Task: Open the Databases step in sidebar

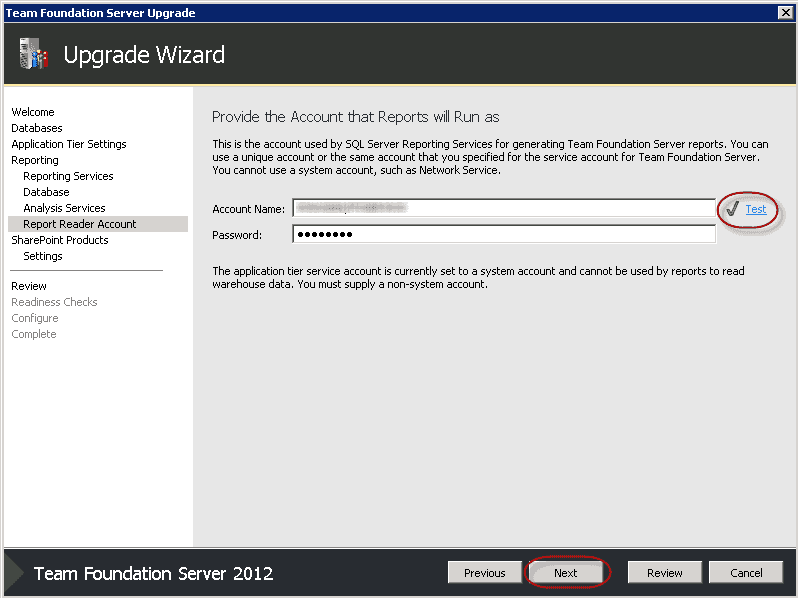Action: [x=37, y=128]
